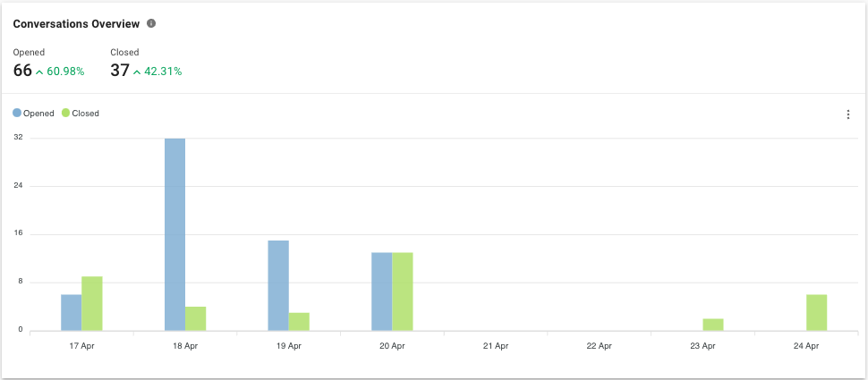The image size is (868, 380).
Task: Click the green Closed legend dot
Action: pyautogui.click(x=65, y=114)
